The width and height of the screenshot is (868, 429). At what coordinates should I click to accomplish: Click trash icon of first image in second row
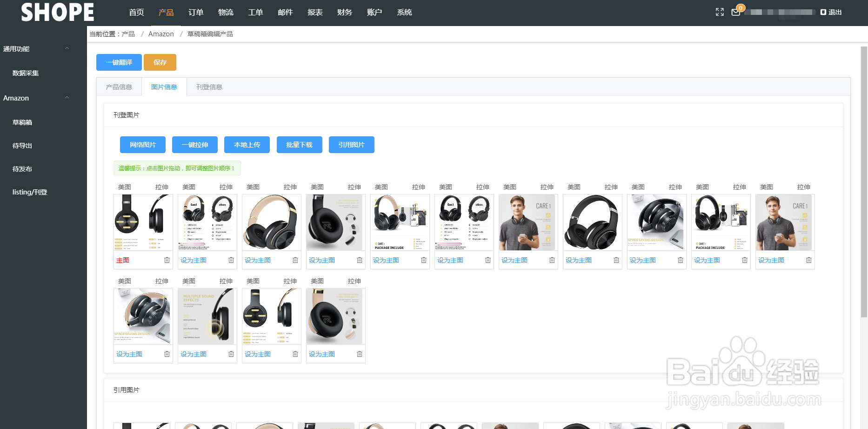tap(167, 354)
